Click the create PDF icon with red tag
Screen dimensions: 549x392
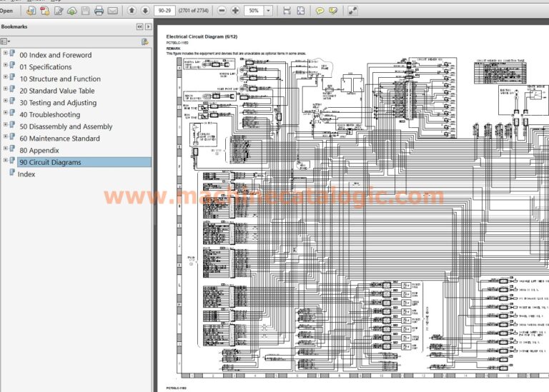[44, 11]
